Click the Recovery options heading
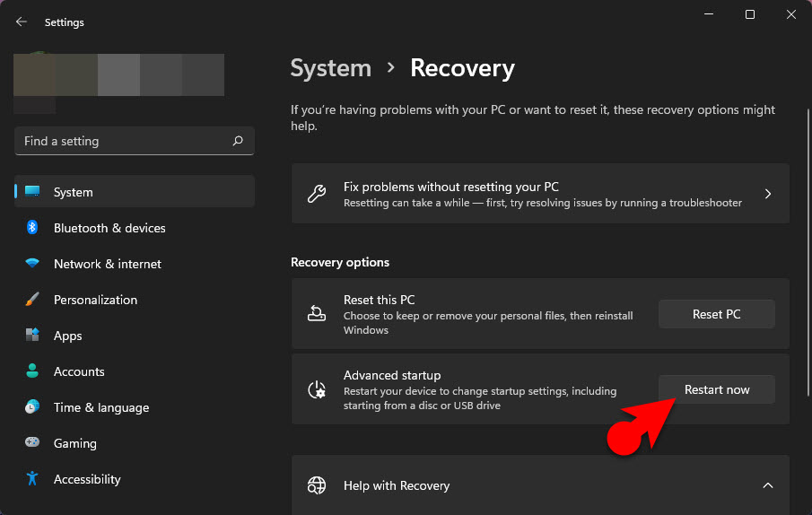Image resolution: width=812 pixels, height=515 pixels. (340, 262)
